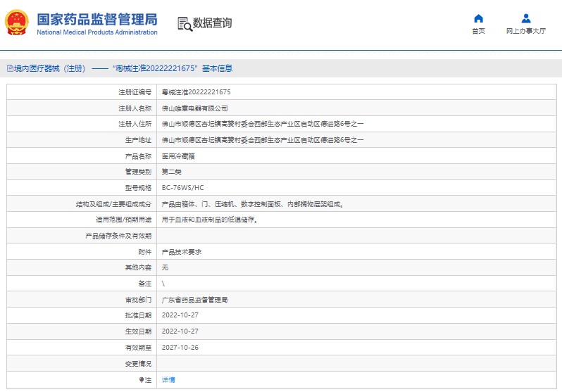
Task: Click the home house icon
Action: [478, 18]
